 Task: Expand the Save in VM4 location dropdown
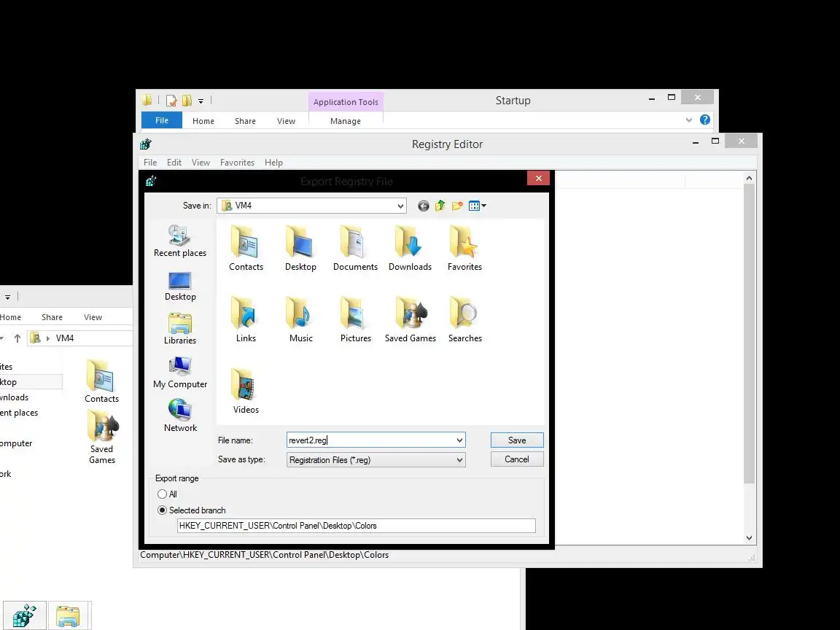pos(400,206)
